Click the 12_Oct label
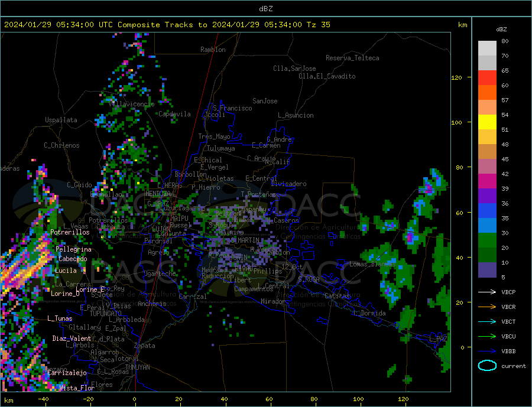 [292, 267]
